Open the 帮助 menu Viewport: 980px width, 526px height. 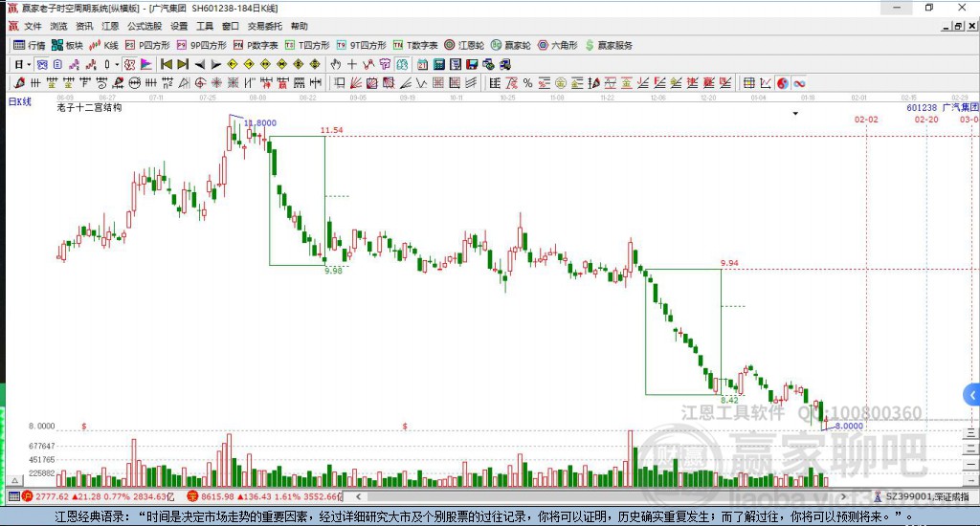pos(299,26)
